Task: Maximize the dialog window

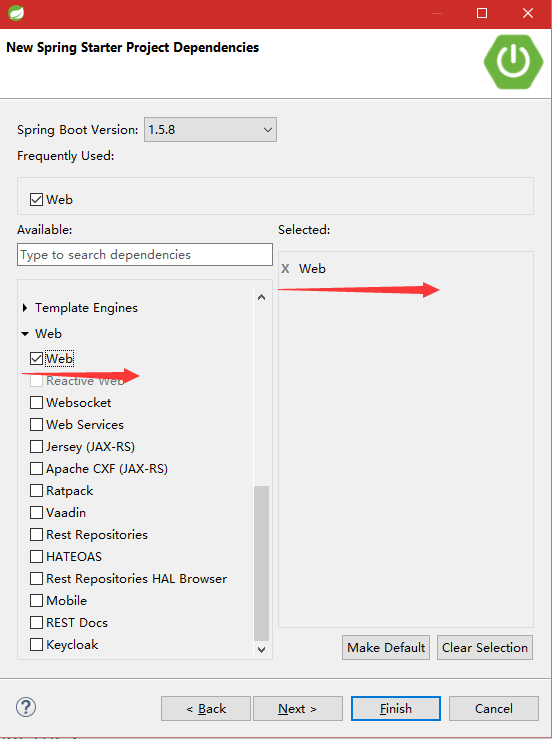Action: tap(482, 13)
